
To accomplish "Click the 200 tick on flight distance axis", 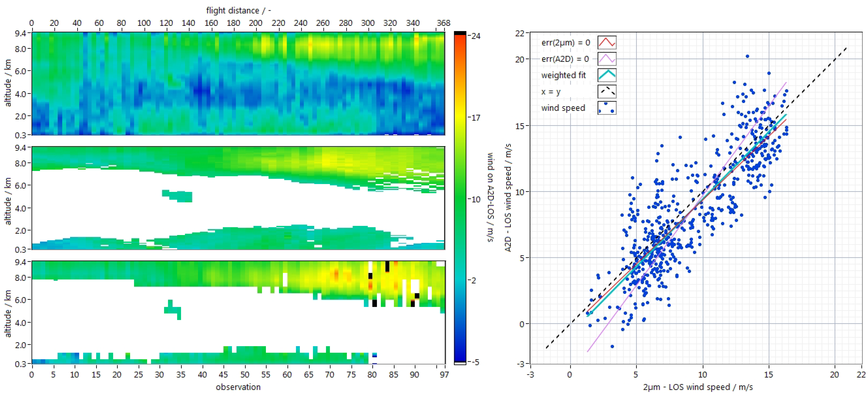I will click(x=255, y=23).
